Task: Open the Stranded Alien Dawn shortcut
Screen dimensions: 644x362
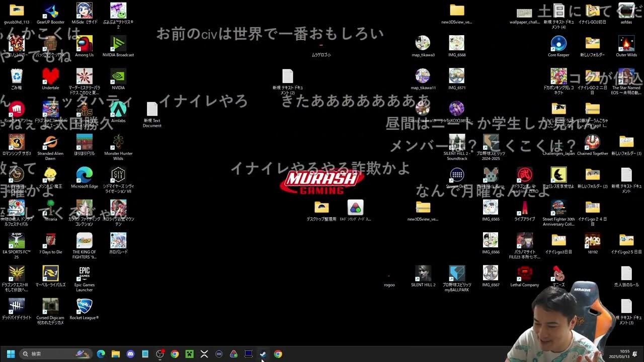Action: [x=50, y=142]
